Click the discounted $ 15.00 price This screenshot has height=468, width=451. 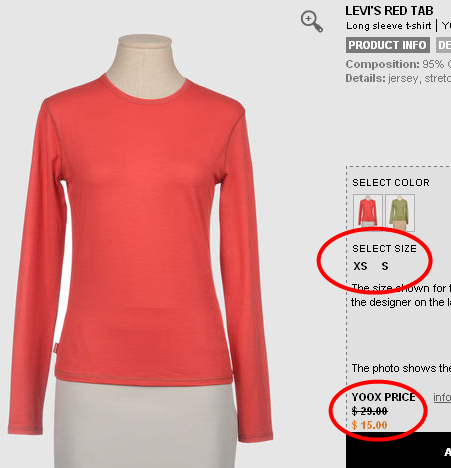369,425
